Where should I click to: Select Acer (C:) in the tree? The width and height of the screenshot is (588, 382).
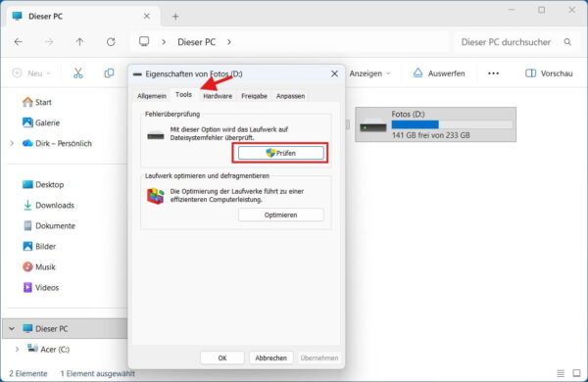[x=48, y=349]
